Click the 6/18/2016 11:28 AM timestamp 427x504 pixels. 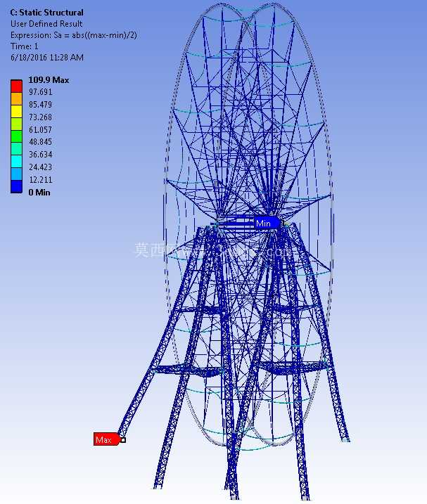(47, 58)
